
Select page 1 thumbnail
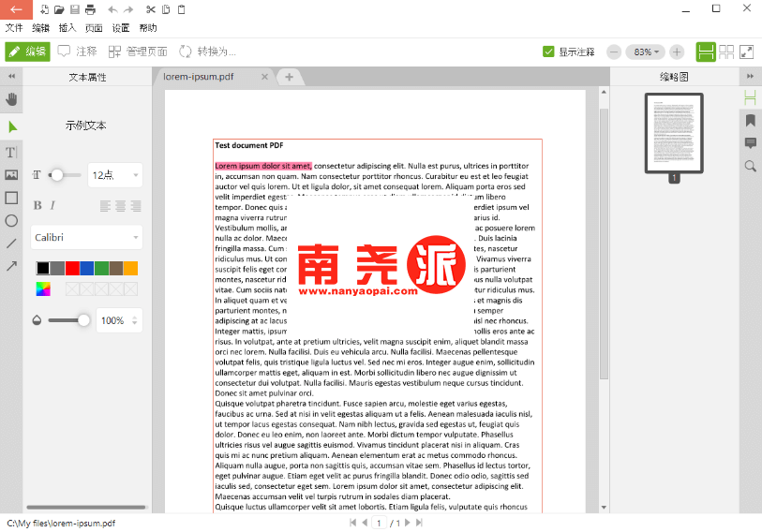coord(674,133)
